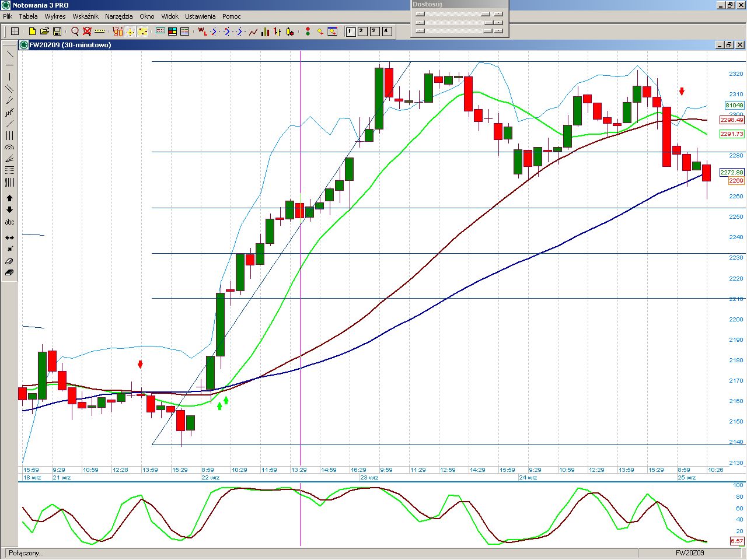Open the Widok menu
This screenshot has height=560, width=747.
[170, 16]
